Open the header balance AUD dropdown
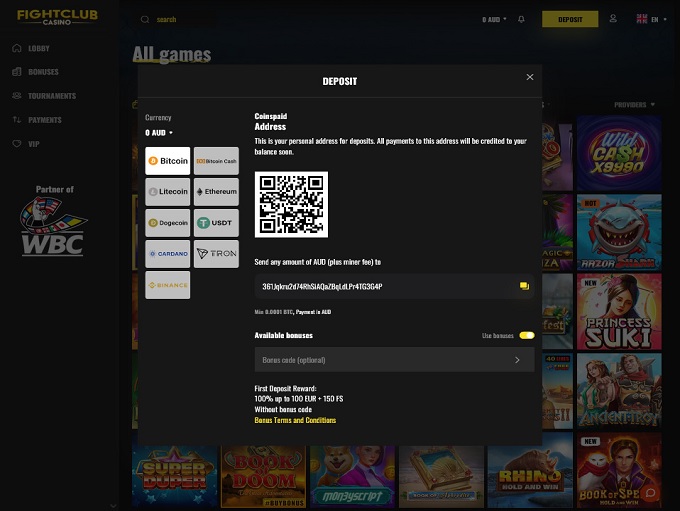The image size is (680, 511). 494,19
